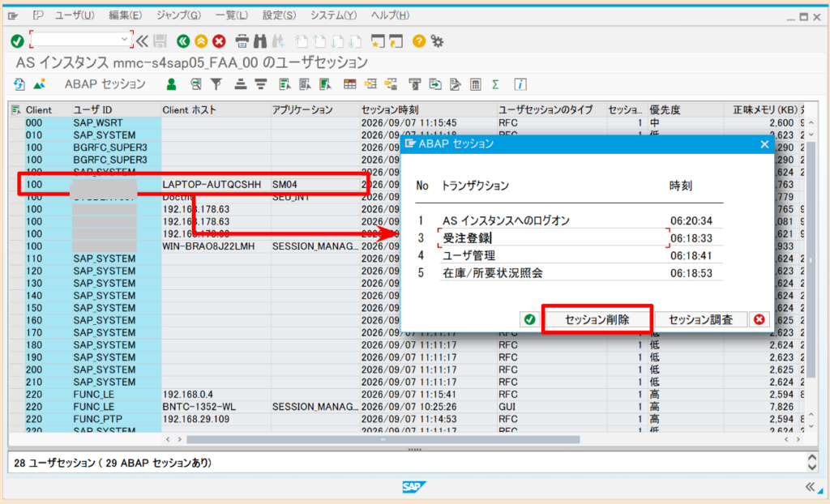Click the 28 ユーザセッション status message
Viewport: 830px width, 504px height.
(113, 463)
